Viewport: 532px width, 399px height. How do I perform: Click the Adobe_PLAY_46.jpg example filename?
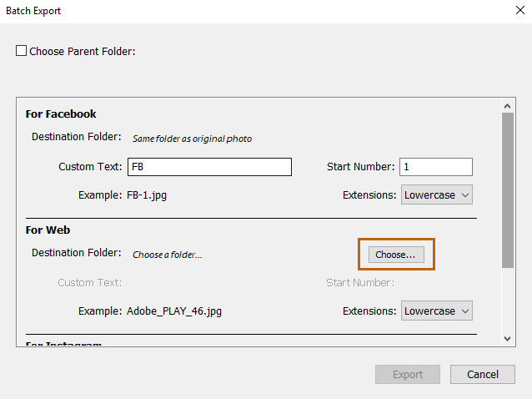click(x=174, y=311)
